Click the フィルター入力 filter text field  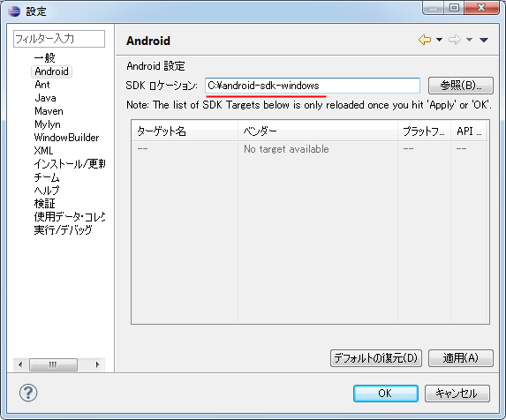pyautogui.click(x=59, y=39)
